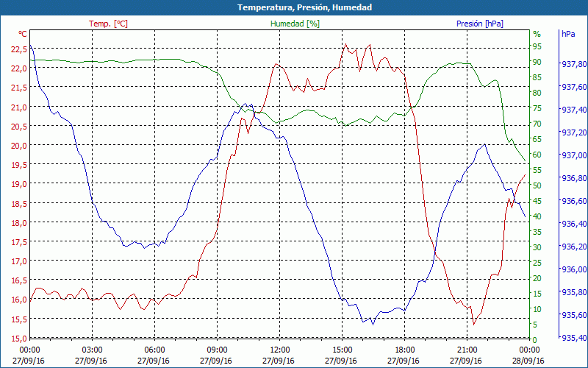Click the 15:00 27/09/16 time axis label
The width and height of the screenshot is (588, 368).
tap(342, 356)
